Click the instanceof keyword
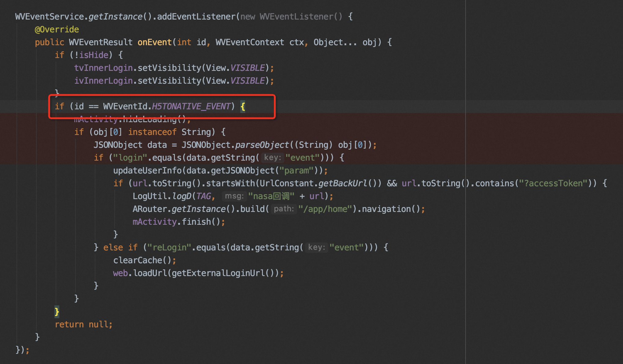The image size is (623, 364). 152,132
